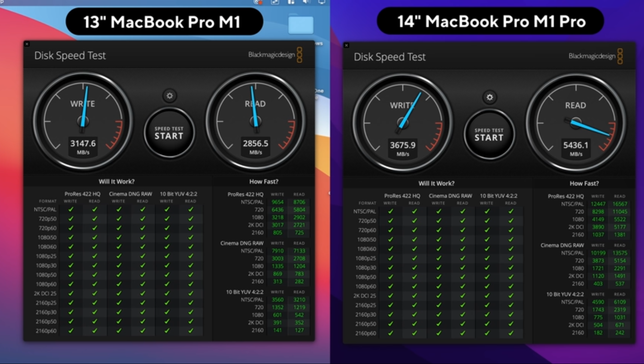Click the value 9654 in left How Fast table
Screen dimensions: 644x364
277,202
